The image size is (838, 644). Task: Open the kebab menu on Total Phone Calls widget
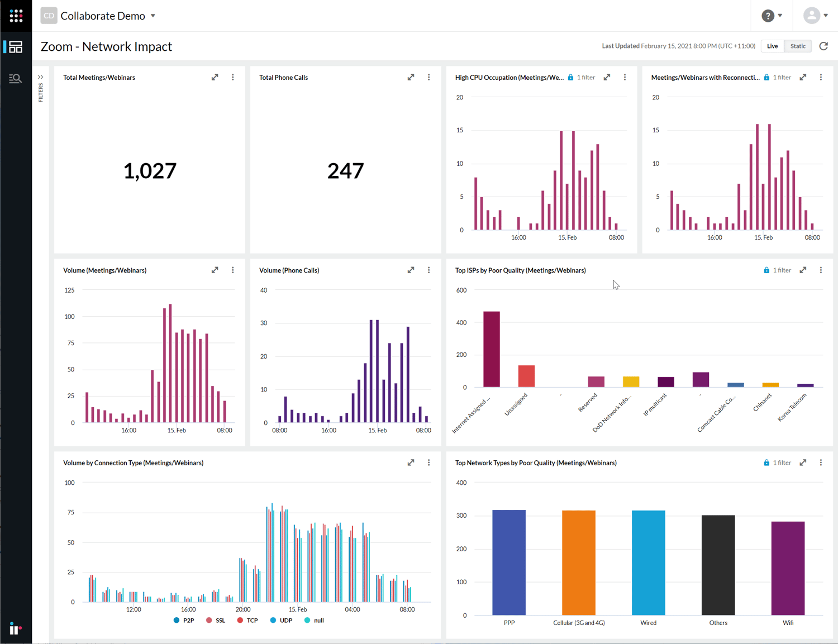click(428, 77)
